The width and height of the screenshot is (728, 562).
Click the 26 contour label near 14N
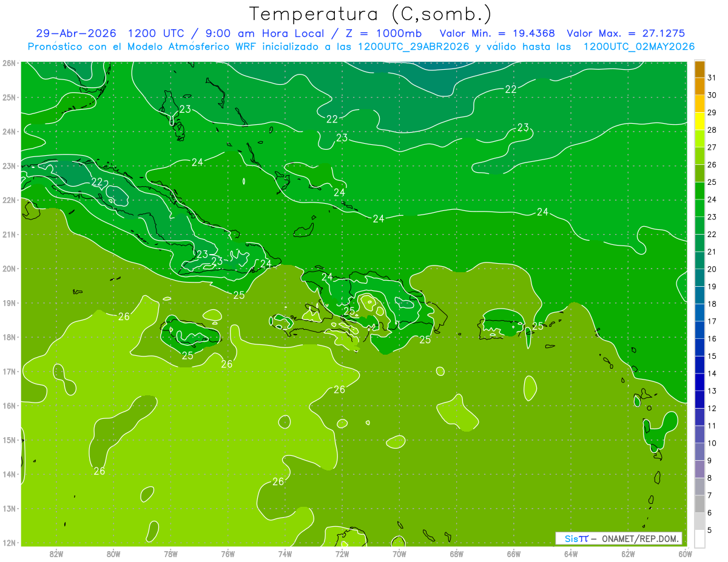[x=99, y=470]
